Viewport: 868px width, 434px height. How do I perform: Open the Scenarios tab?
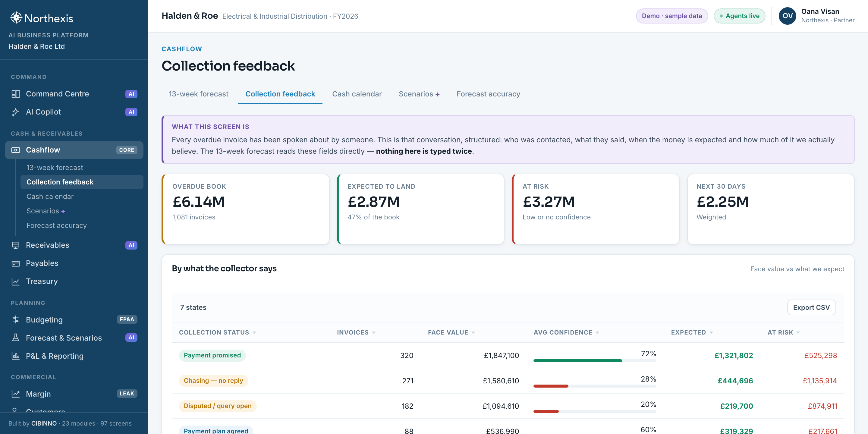[419, 94]
